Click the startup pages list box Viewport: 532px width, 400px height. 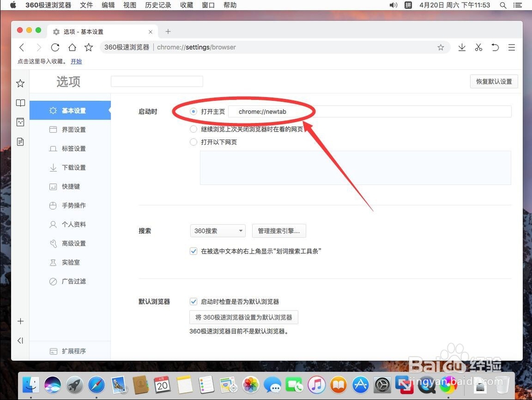[355, 168]
